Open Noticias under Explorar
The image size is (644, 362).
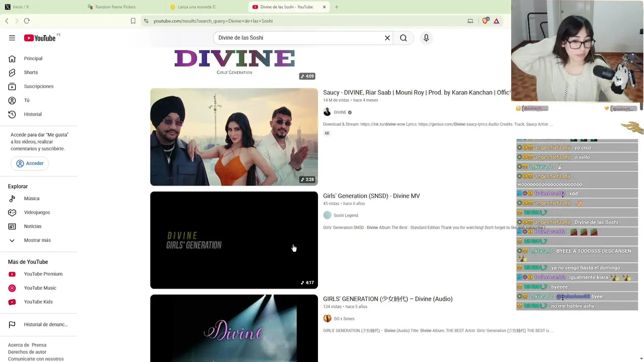[33, 226]
